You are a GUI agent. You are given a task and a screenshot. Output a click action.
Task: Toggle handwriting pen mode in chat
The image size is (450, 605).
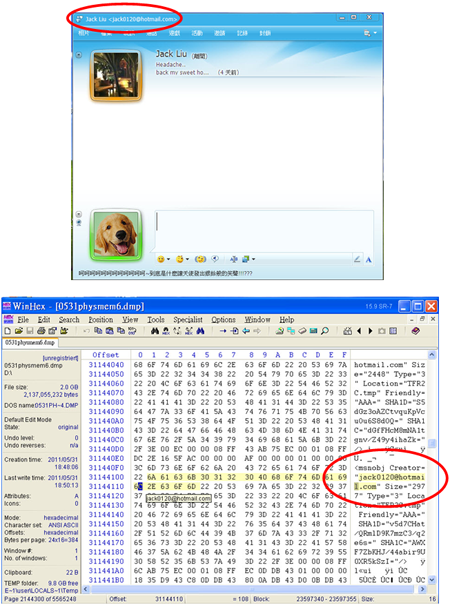click(357, 259)
